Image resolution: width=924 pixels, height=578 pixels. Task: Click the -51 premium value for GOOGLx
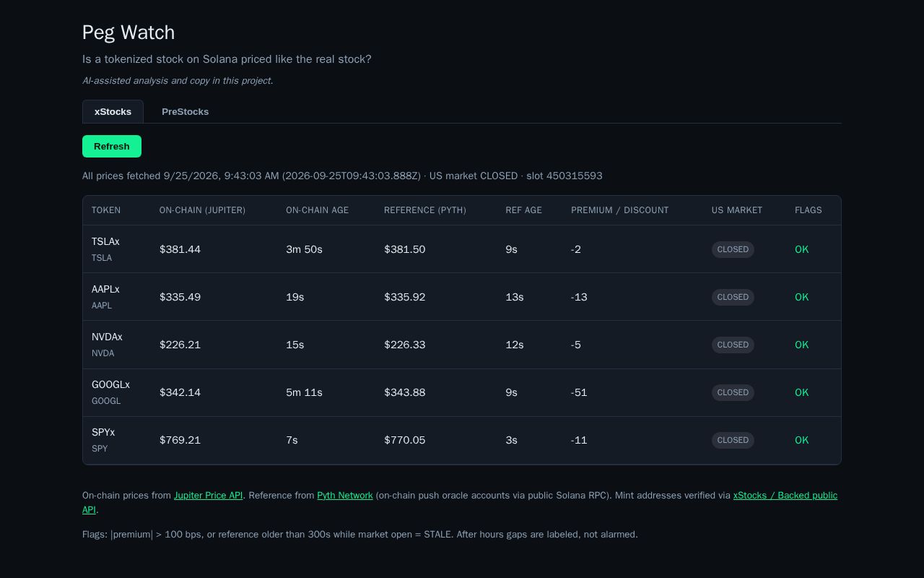[x=579, y=392]
